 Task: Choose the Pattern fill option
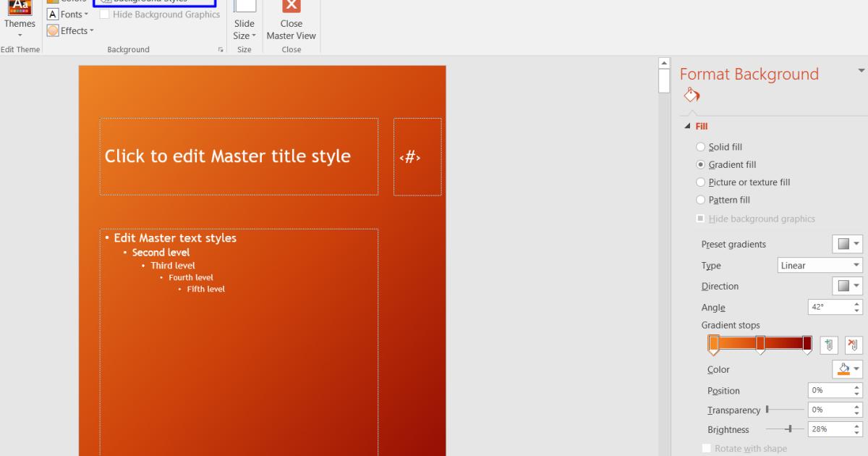click(x=700, y=200)
